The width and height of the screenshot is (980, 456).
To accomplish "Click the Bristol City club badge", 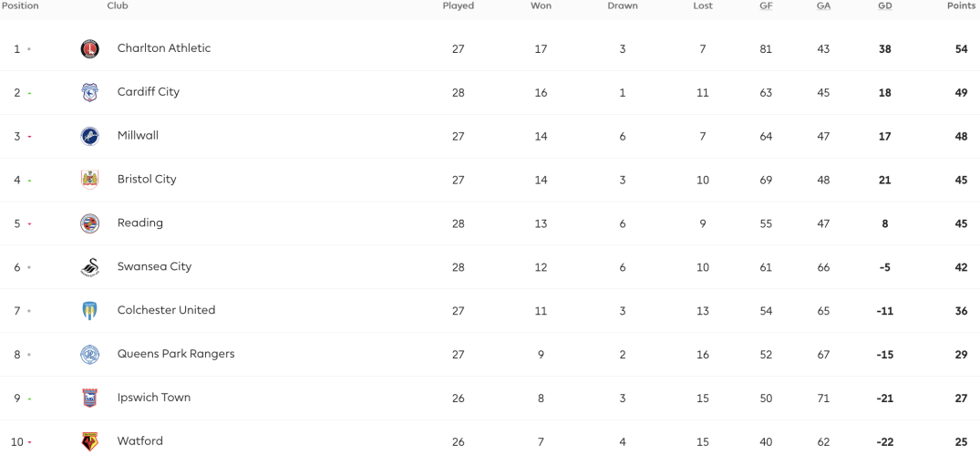I will pos(90,180).
